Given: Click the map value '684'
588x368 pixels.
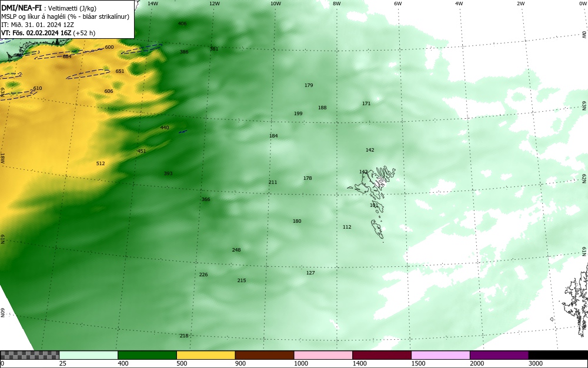Looking at the screenshot, I should point(67,56).
